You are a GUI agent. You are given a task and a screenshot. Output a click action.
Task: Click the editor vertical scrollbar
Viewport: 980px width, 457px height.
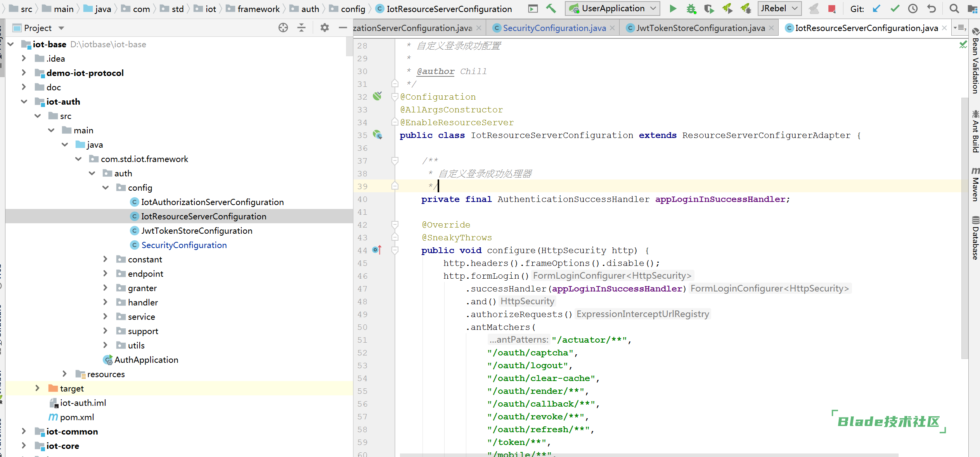(965, 228)
